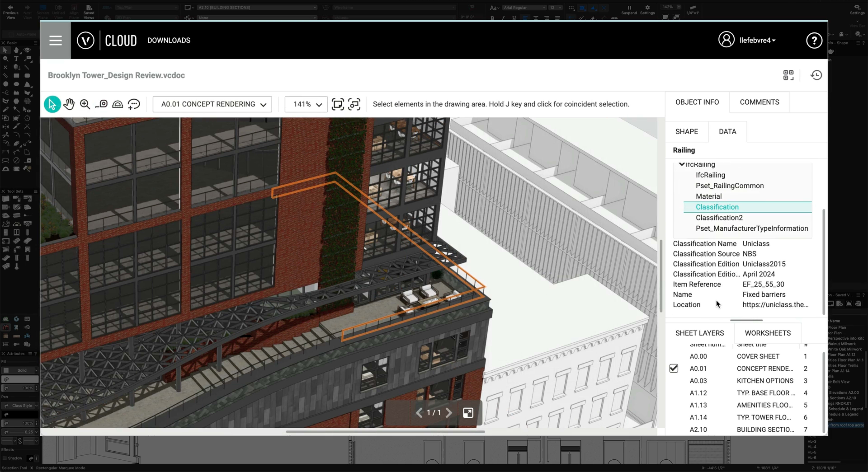Open the A0.01 CONCEPT RENDERING sheet dropdown

point(212,104)
